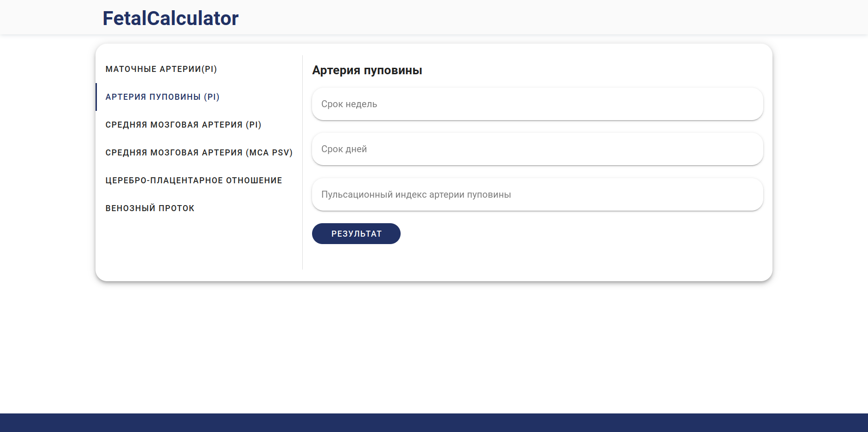This screenshot has width=868, height=432.
Task: Click the Результат button
Action: [x=356, y=233]
